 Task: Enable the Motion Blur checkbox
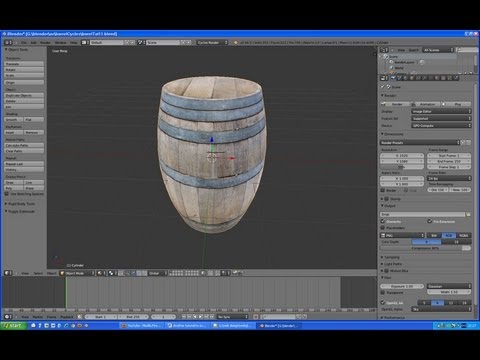click(x=387, y=271)
